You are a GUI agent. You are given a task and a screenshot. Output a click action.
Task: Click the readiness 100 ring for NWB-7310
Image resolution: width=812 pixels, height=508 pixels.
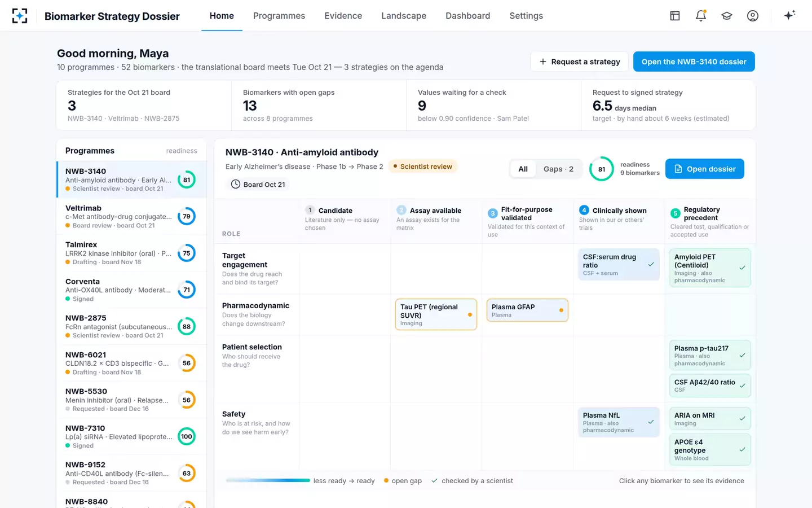[x=187, y=437]
